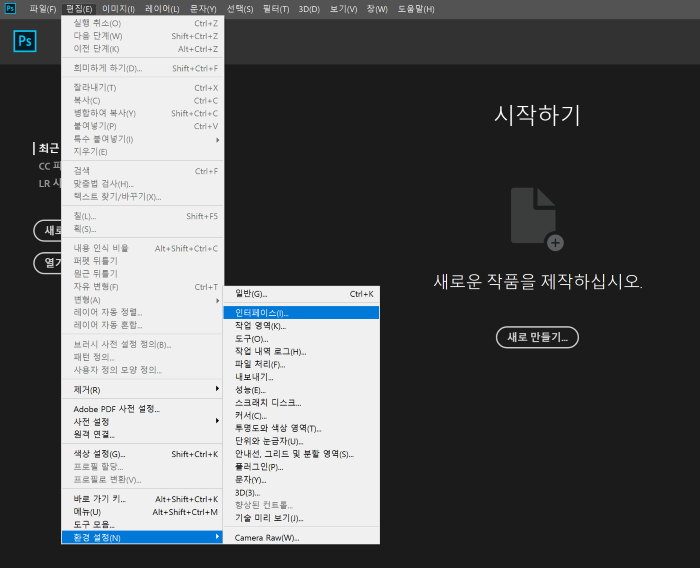This screenshot has height=568, width=700.
Task: Open the 이미지(I) menu
Action: click(x=118, y=9)
